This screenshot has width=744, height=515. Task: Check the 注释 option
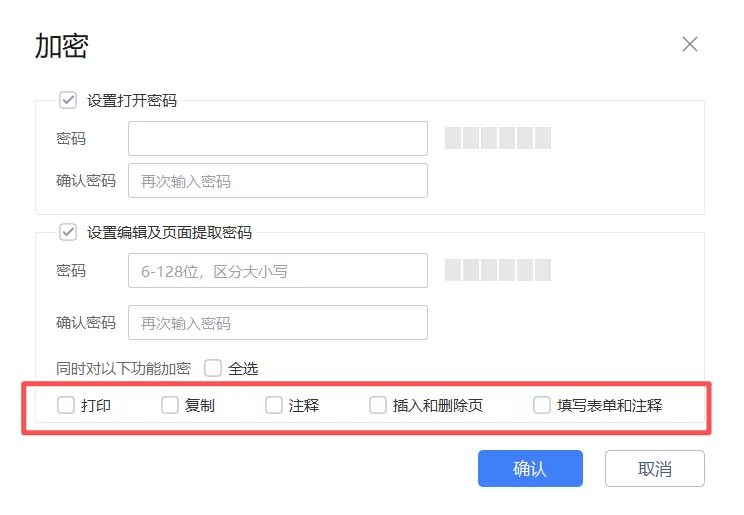[x=274, y=406]
